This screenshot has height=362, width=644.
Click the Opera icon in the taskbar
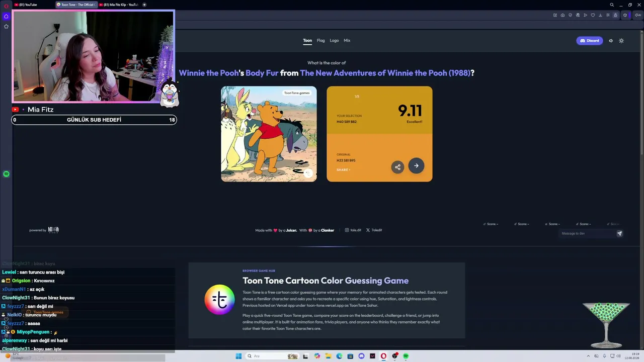coord(383,356)
